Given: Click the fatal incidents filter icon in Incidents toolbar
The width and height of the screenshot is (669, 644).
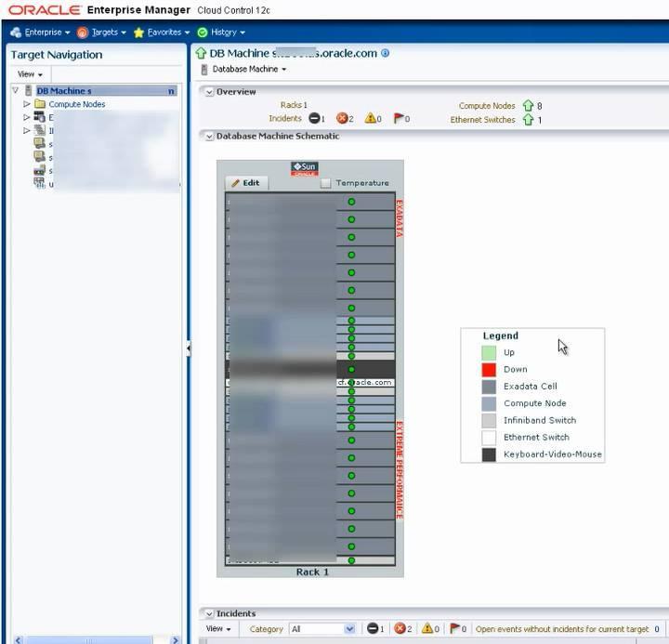Looking at the screenshot, I should pos(373,628).
